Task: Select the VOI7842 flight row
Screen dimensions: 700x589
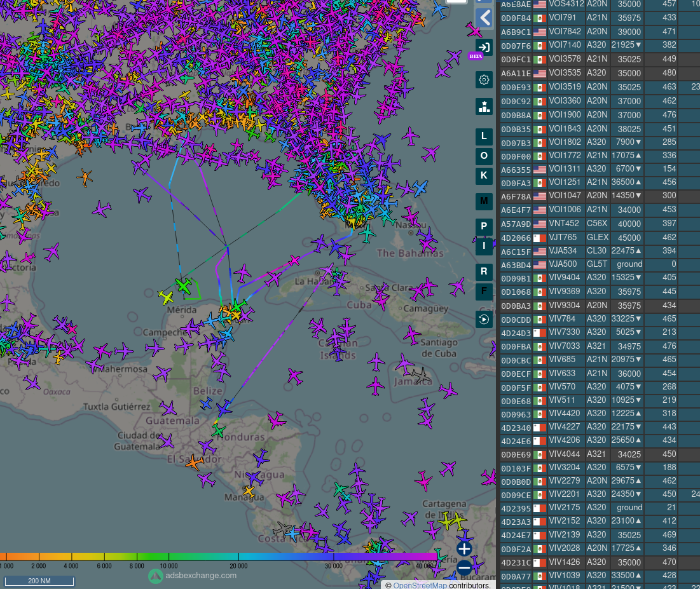Action: tap(600, 32)
